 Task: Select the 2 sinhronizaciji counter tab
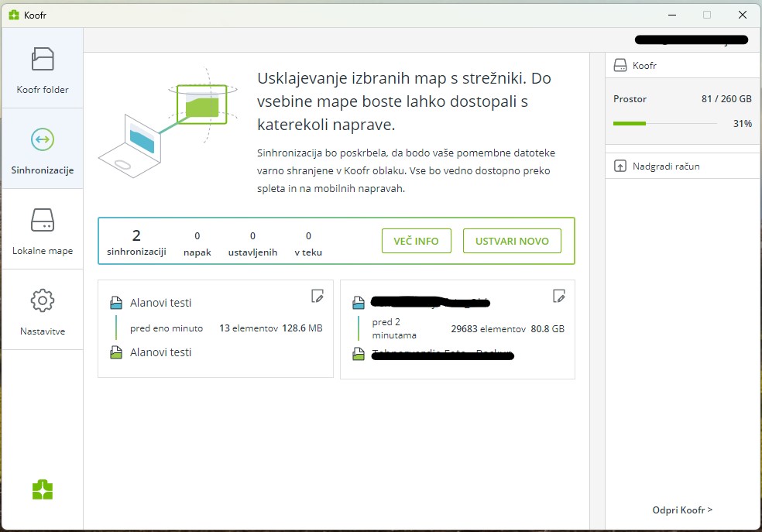point(136,242)
